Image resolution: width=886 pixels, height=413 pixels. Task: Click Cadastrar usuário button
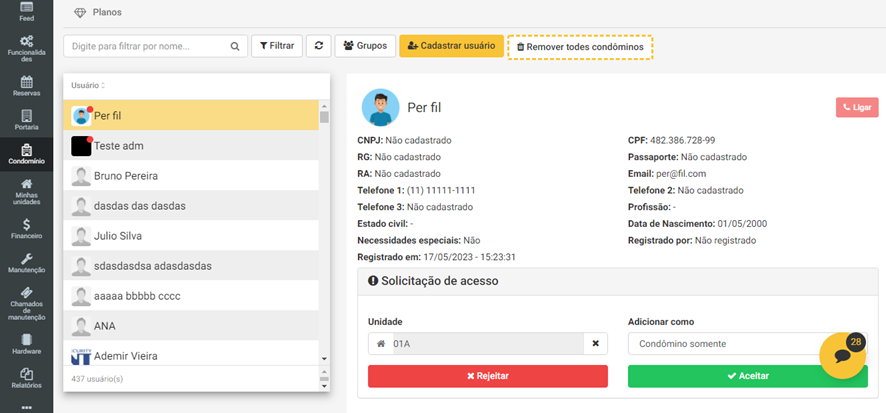pos(451,46)
